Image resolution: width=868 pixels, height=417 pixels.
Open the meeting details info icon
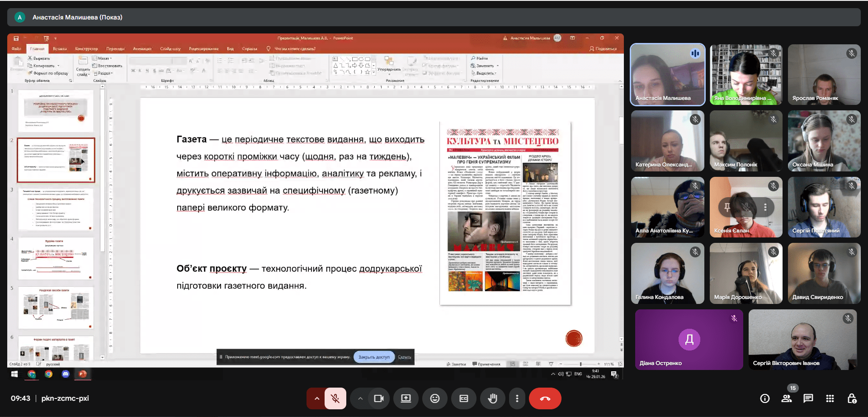pyautogui.click(x=764, y=398)
